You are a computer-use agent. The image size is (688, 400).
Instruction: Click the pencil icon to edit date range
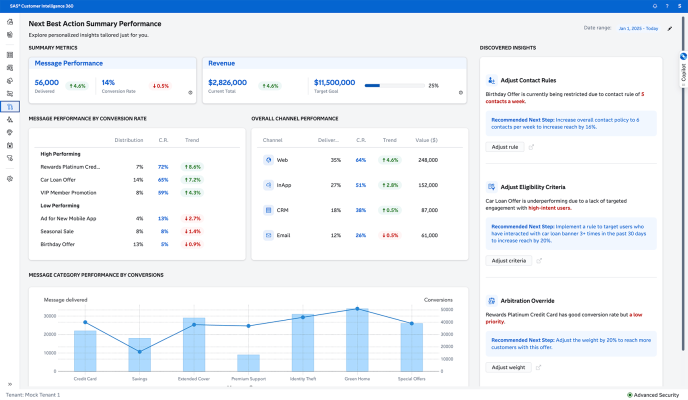coord(670,29)
